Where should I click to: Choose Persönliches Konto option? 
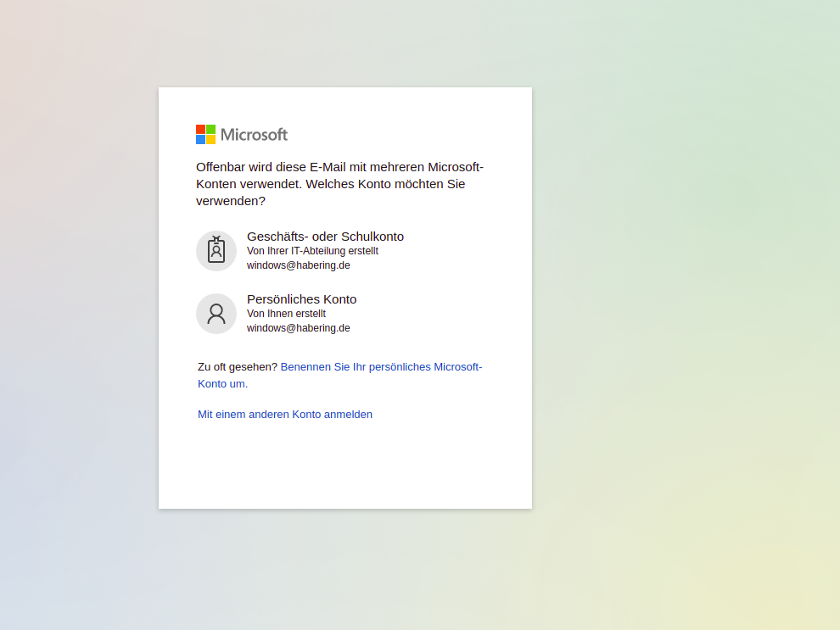(x=345, y=314)
